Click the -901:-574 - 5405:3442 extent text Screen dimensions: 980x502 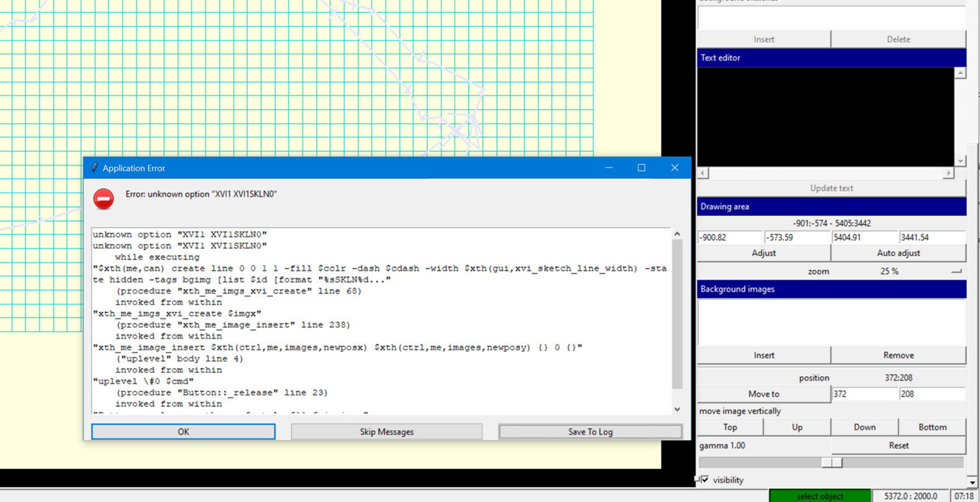click(832, 223)
